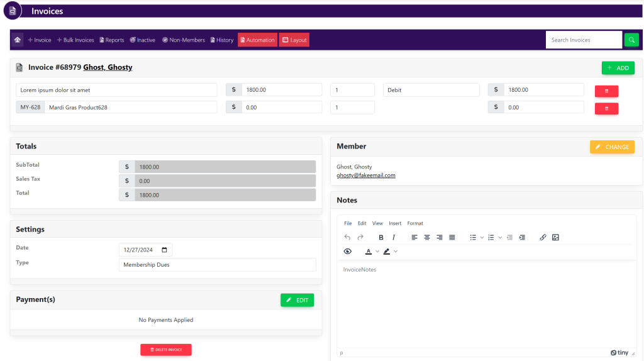Toggle bold formatting in the notes
Screen dimensions: 644x361
click(381, 238)
